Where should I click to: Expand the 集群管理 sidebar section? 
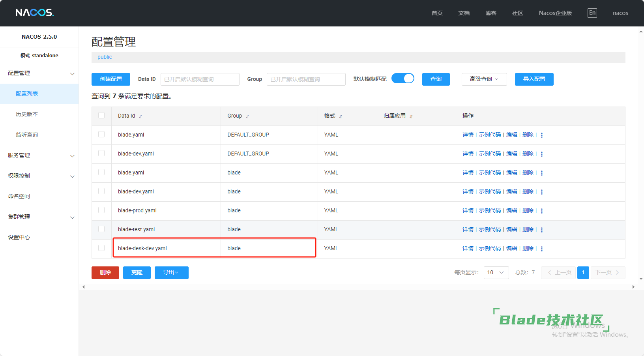[x=39, y=217]
